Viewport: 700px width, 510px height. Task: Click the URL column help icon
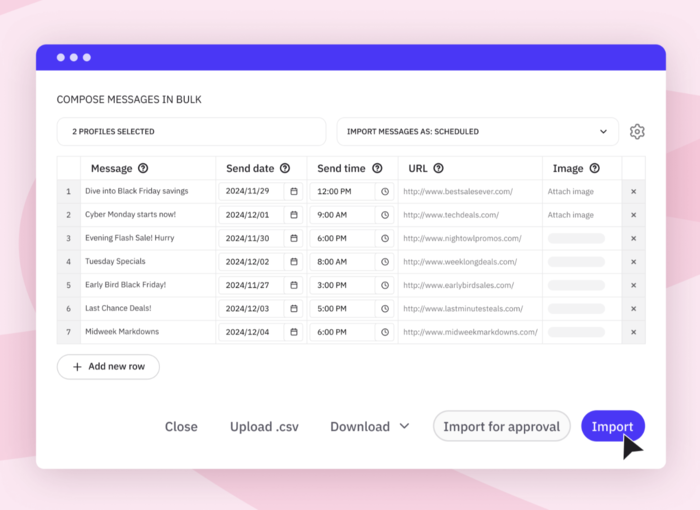pos(438,168)
